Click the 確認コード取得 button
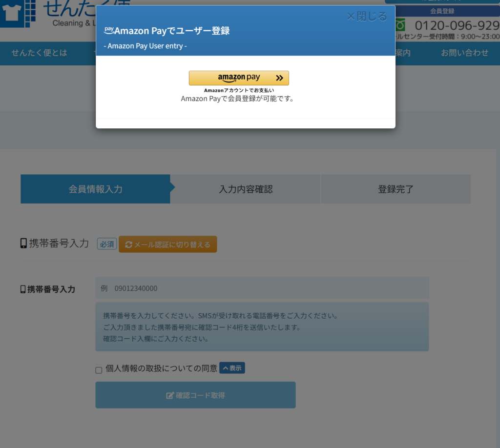The width and height of the screenshot is (500, 448). tap(195, 395)
